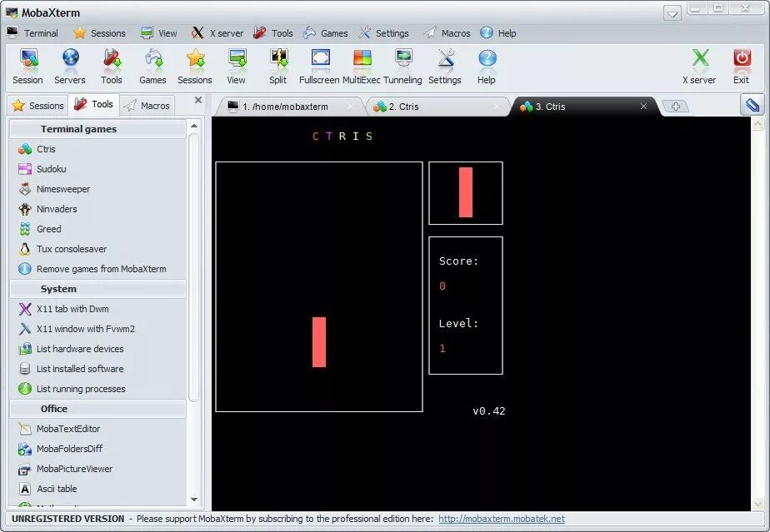Open the Ascii table tool

click(47, 489)
